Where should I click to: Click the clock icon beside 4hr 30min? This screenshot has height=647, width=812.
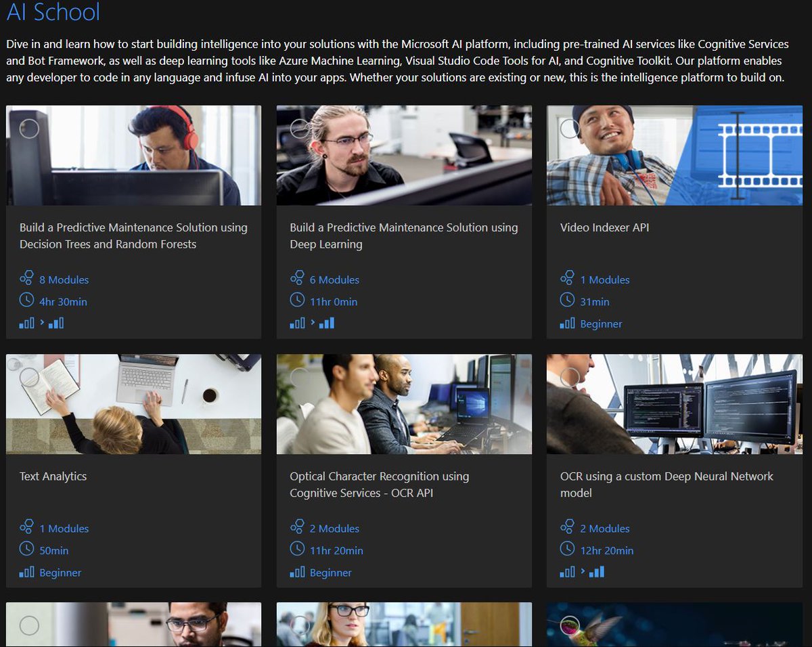point(26,300)
